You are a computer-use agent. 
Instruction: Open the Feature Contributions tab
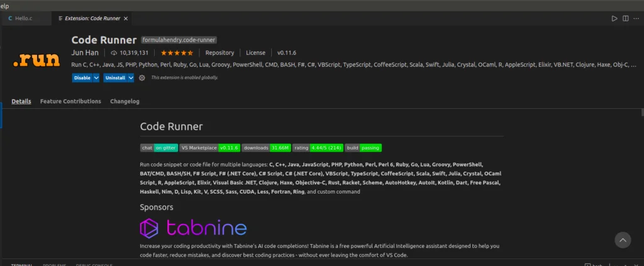tap(70, 101)
